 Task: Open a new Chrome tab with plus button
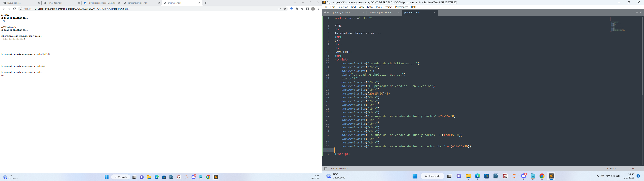click(x=205, y=3)
